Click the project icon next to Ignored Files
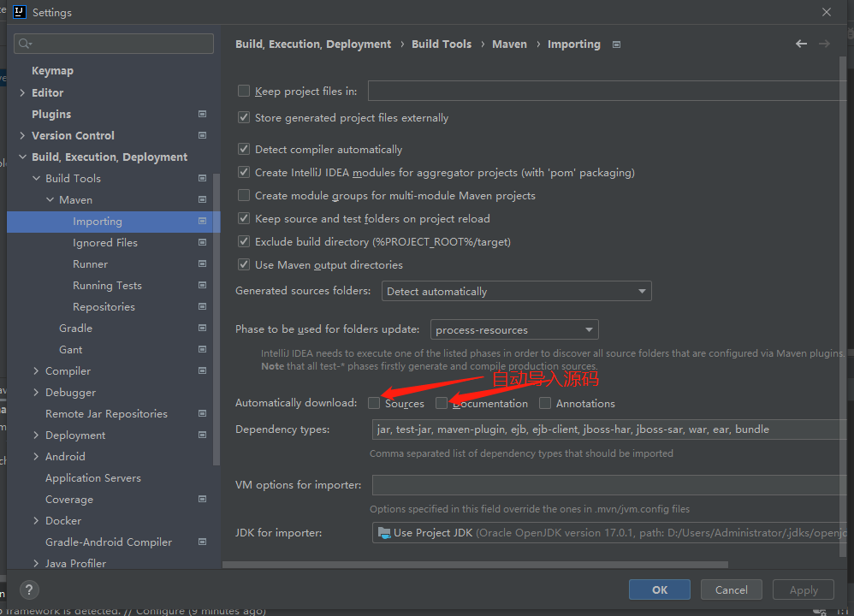Image resolution: width=854 pixels, height=616 pixels. tap(203, 242)
